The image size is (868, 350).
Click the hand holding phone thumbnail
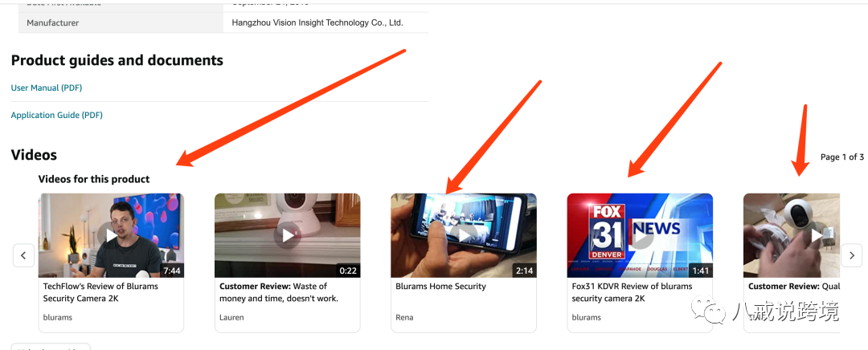(x=464, y=235)
